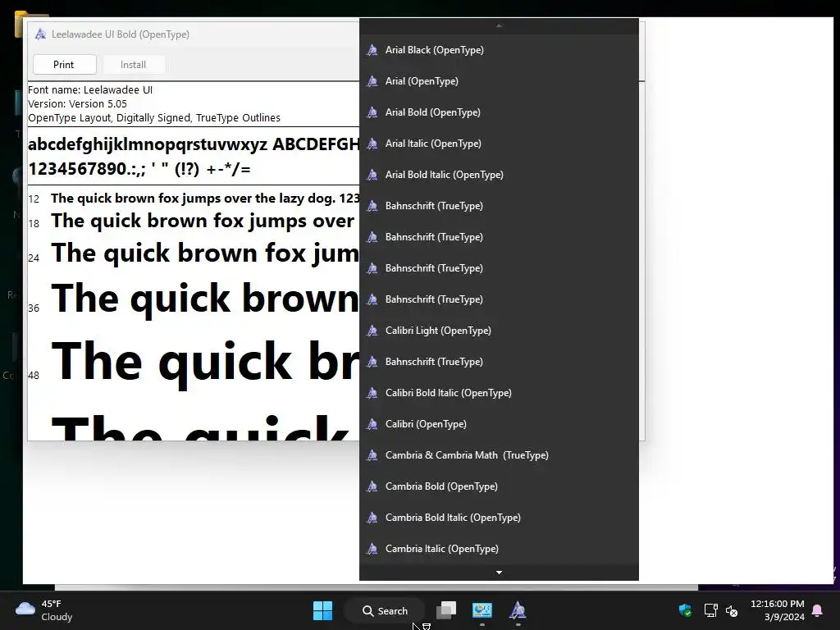Click the font icon next to Calibri (OpenType)
Viewport: 840px width, 630px height.
tap(372, 424)
